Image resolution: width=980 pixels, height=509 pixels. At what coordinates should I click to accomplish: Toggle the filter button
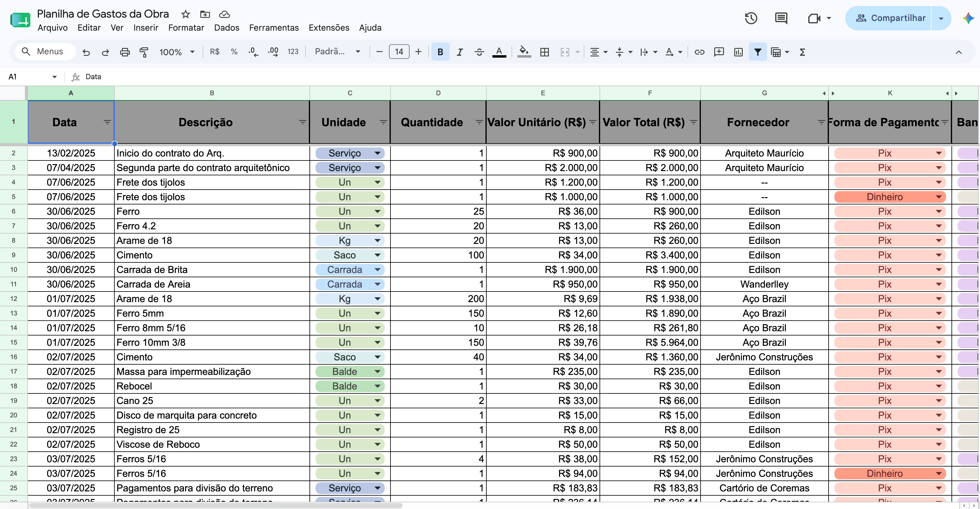tap(757, 52)
